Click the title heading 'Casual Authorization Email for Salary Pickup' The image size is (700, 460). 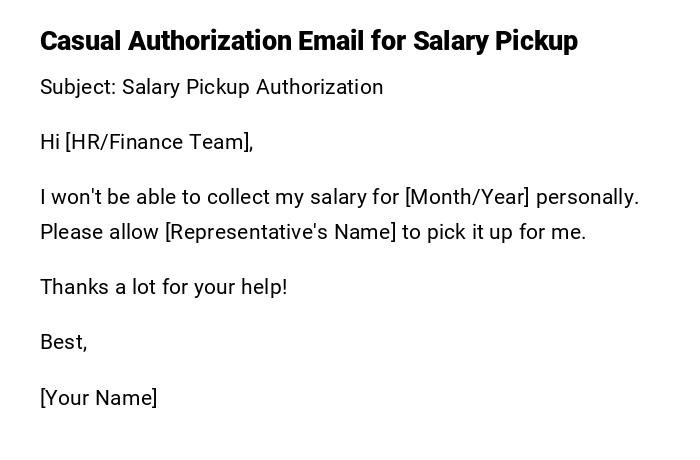click(x=308, y=41)
